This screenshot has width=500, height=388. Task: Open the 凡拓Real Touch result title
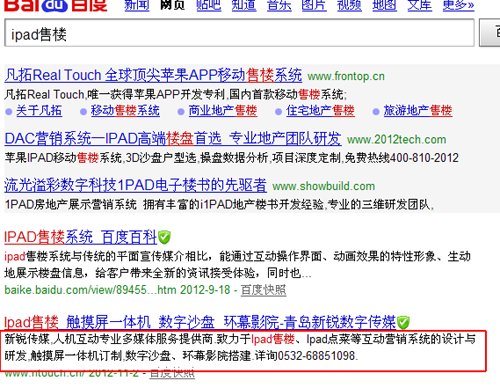[x=153, y=75]
